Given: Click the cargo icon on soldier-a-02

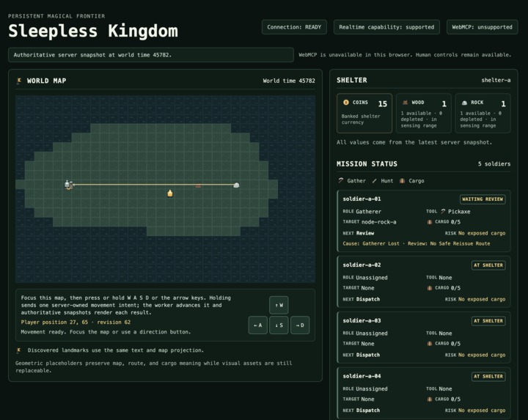Looking at the screenshot, I should pyautogui.click(x=429, y=288).
